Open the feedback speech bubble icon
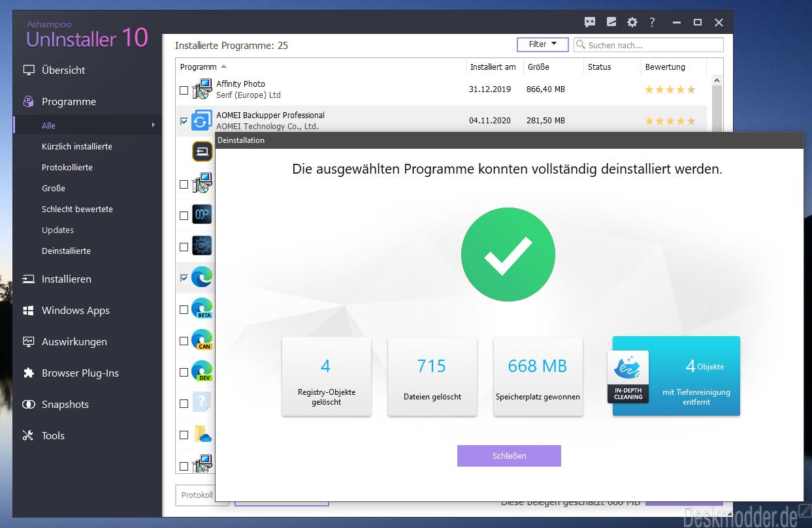 point(590,22)
